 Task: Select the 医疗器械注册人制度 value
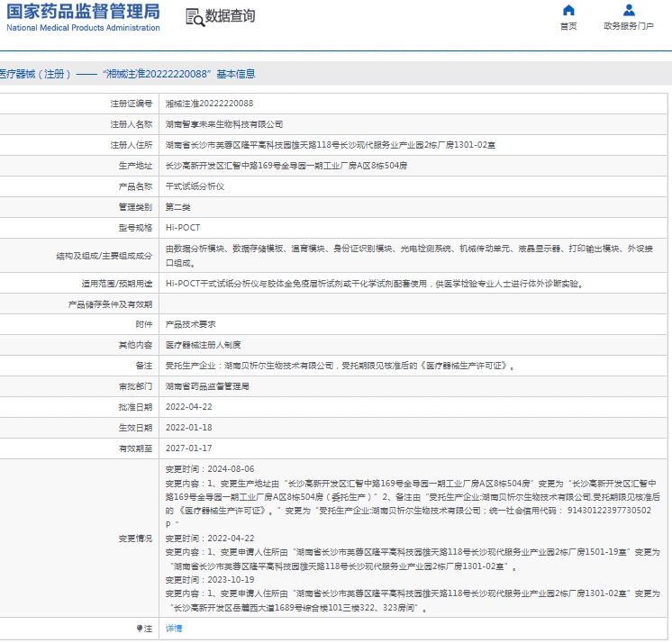pyautogui.click(x=204, y=345)
